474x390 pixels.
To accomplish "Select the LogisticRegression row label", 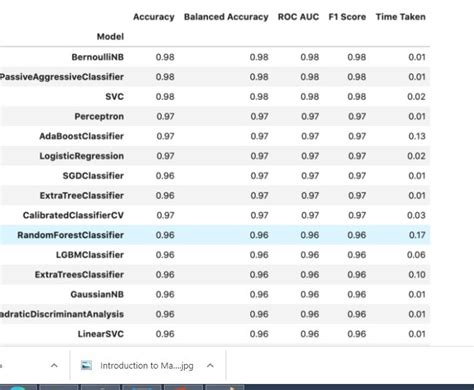I will pyautogui.click(x=82, y=156).
